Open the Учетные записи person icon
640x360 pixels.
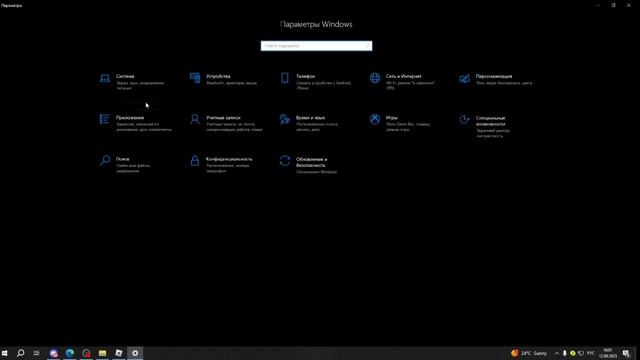[195, 119]
